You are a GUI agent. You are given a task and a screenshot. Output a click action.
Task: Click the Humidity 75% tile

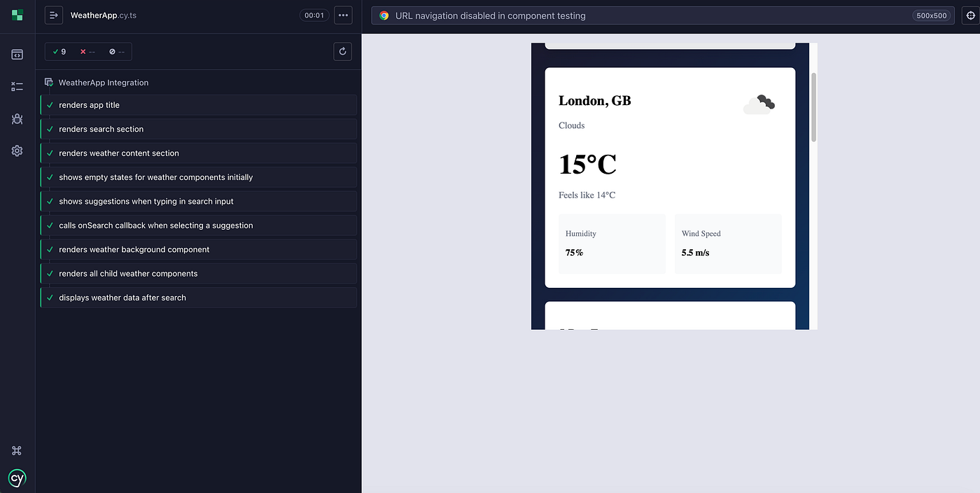[x=612, y=244]
